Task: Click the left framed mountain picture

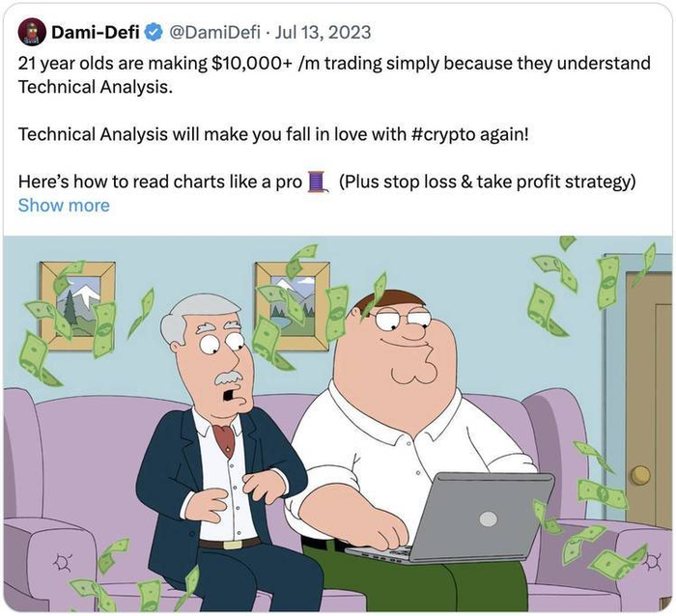Action: coord(76,306)
